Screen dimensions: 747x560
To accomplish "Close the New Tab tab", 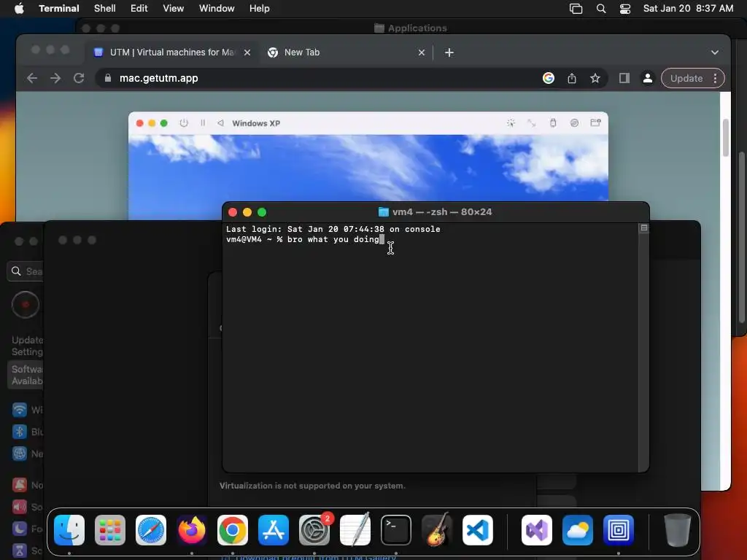I will 422,52.
